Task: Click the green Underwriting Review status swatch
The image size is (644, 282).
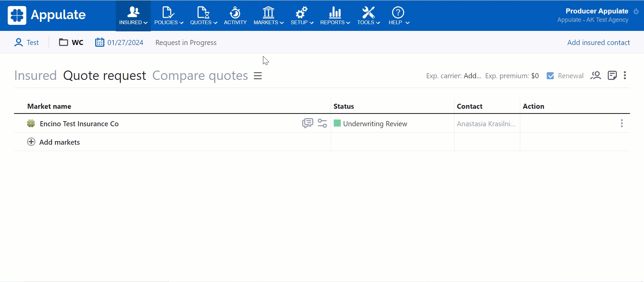Action: tap(337, 123)
